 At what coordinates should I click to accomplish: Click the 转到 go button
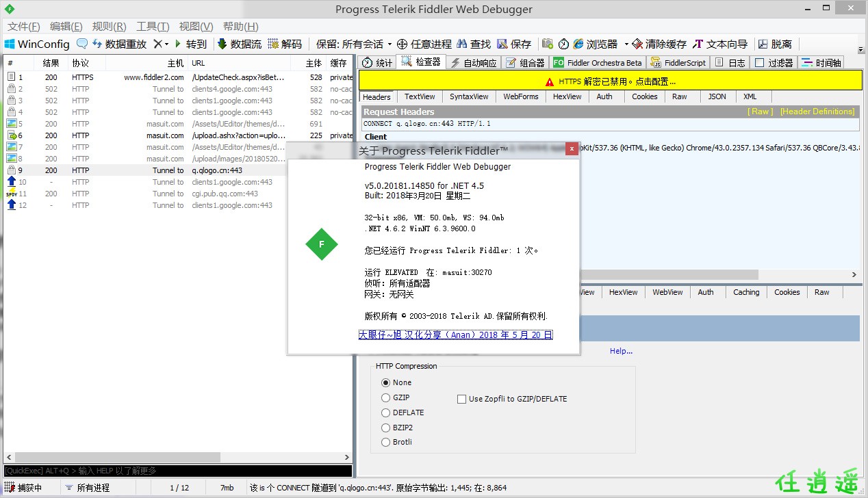(190, 44)
